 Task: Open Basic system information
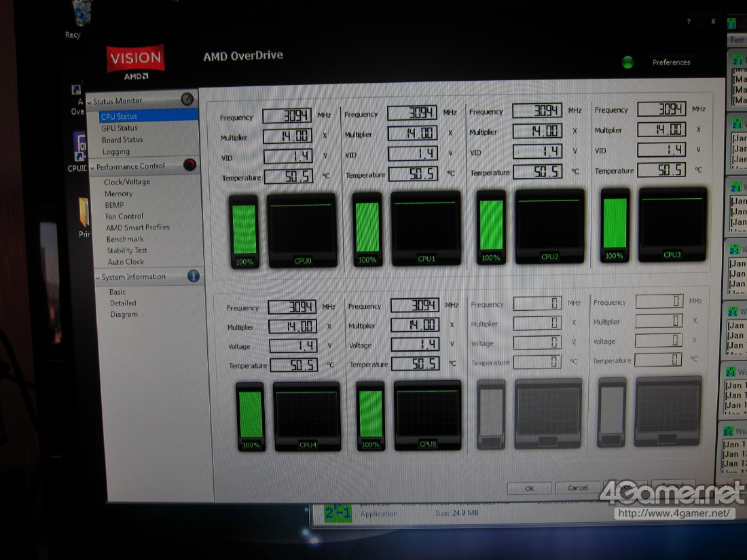coord(117,292)
